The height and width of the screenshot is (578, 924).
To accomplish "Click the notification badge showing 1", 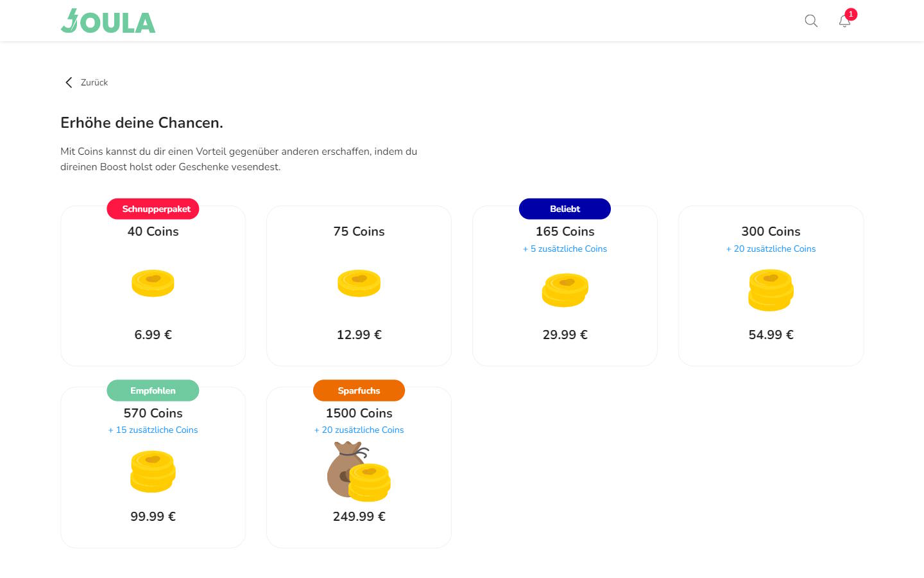I will point(851,13).
